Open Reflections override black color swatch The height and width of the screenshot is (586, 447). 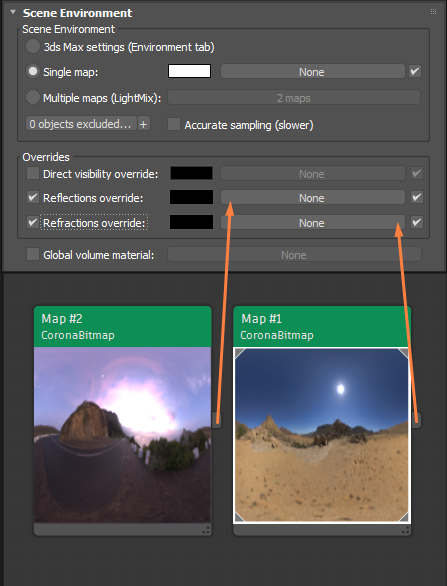191,197
